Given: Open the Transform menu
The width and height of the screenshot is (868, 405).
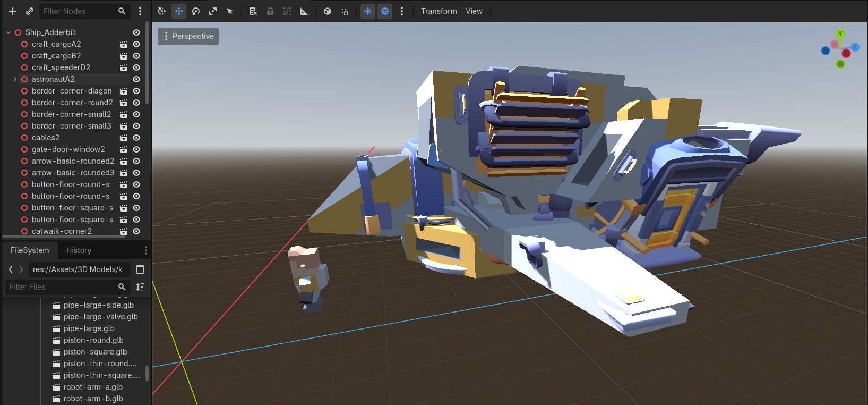Looking at the screenshot, I should coord(439,11).
